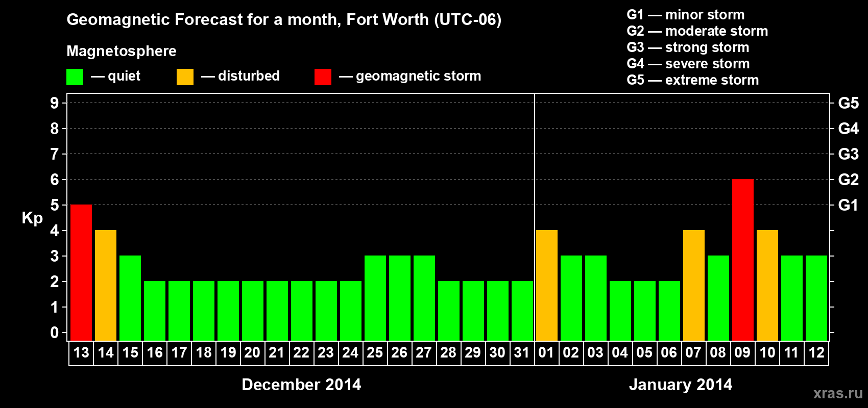Select the red bar for January 09
This screenshot has width=868, height=408.
click(743, 260)
